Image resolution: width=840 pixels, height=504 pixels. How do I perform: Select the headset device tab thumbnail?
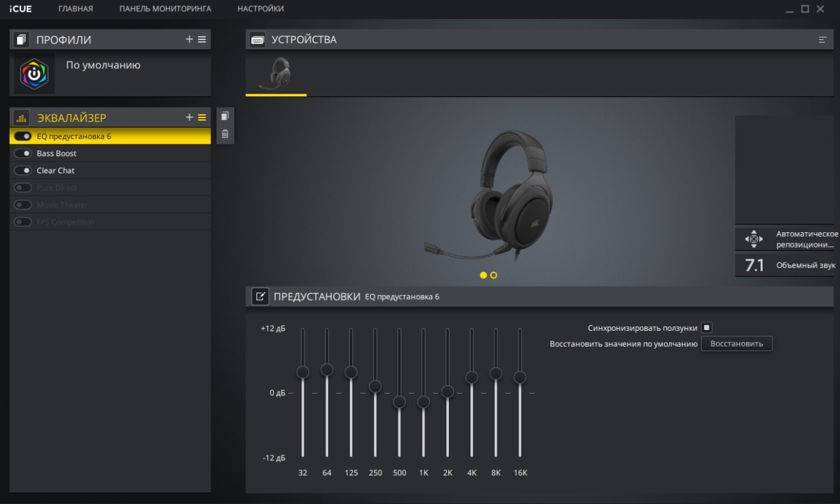coord(276,73)
